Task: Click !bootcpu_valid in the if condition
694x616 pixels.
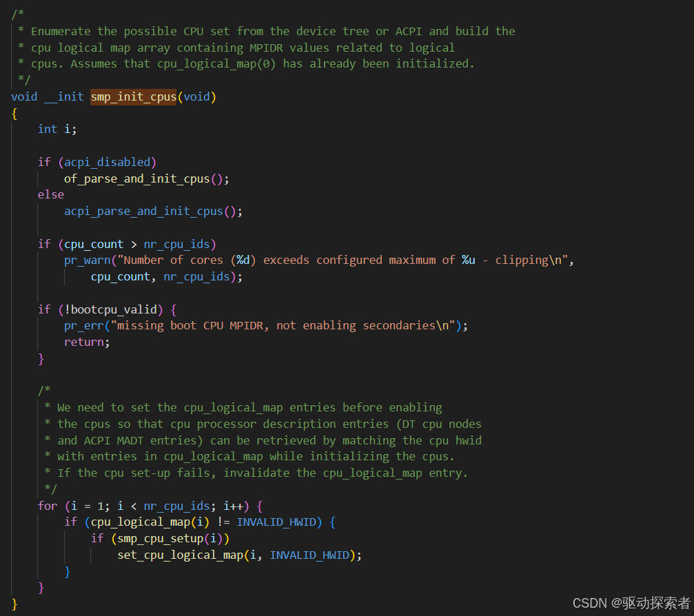Action: 111,310
